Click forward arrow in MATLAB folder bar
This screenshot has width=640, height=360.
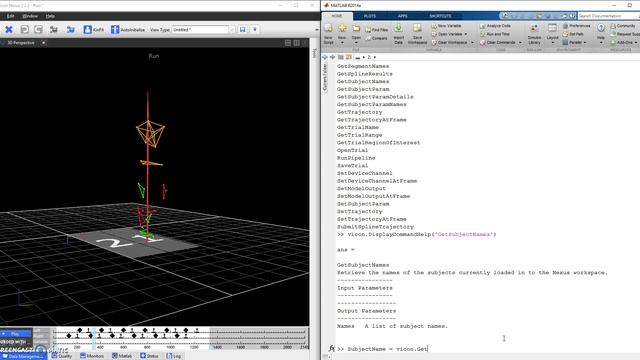[x=332, y=57]
